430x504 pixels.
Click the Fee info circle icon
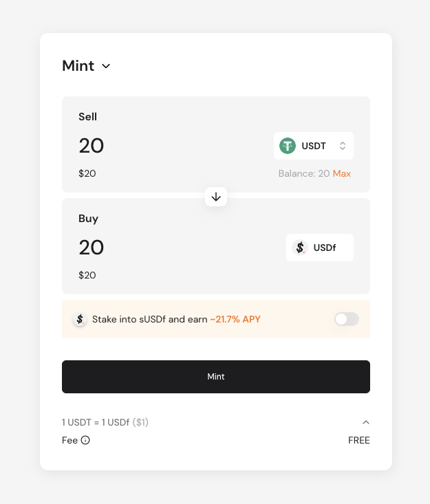[x=85, y=440]
